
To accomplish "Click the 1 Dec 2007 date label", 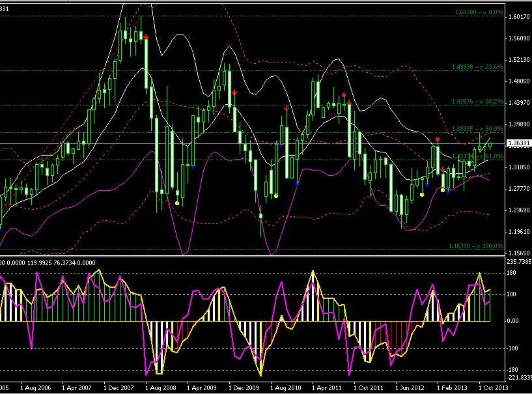I will pos(119,387).
